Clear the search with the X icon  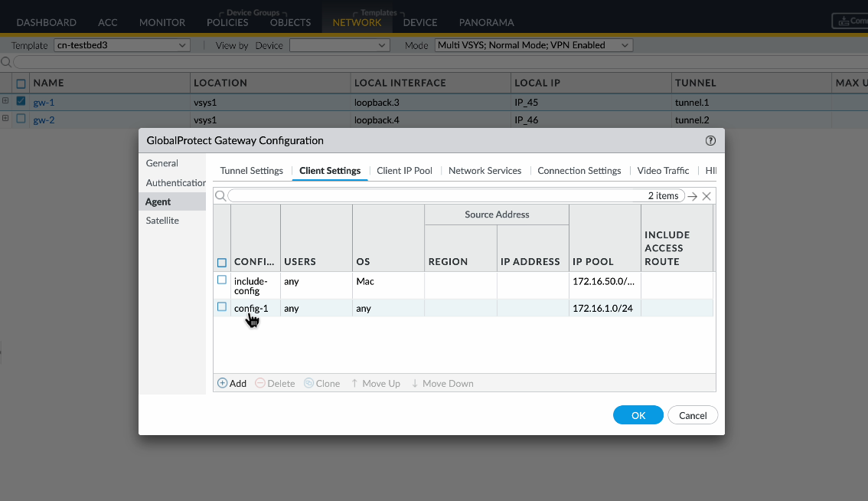706,196
